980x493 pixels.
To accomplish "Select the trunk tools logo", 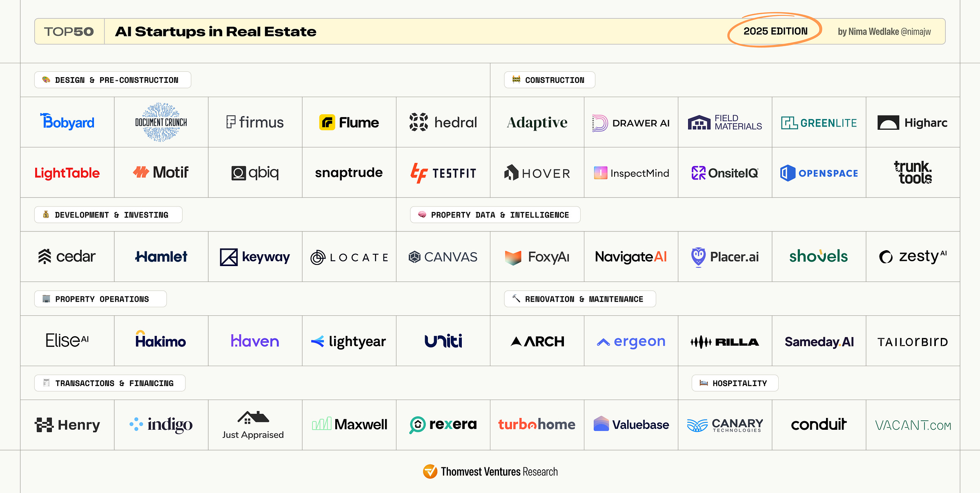I will click(913, 172).
